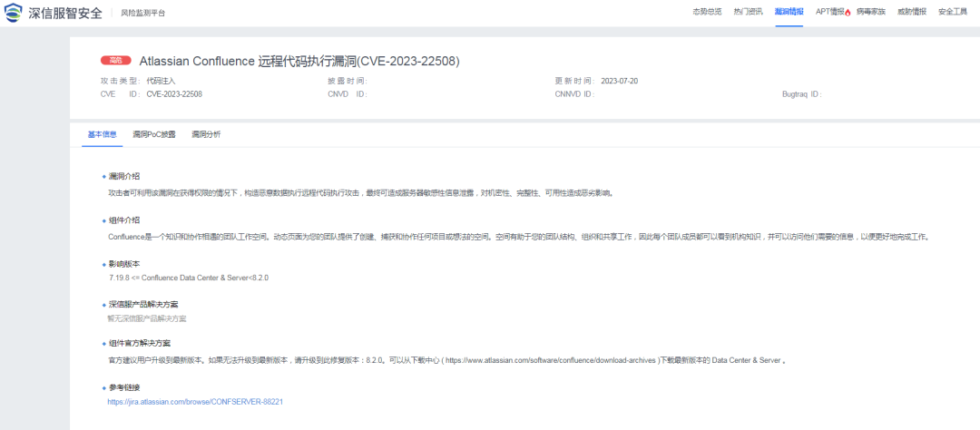Click the CNVD ID field label
This screenshot has height=430, width=980.
point(347,94)
